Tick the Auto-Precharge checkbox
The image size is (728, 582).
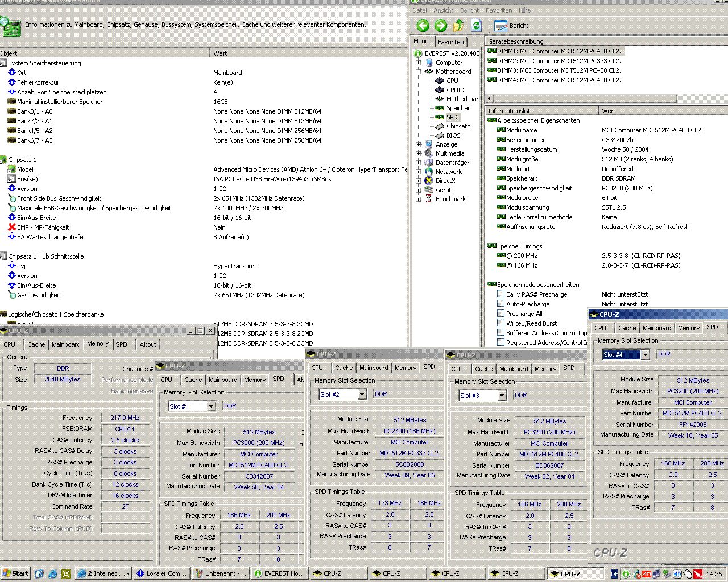point(500,304)
